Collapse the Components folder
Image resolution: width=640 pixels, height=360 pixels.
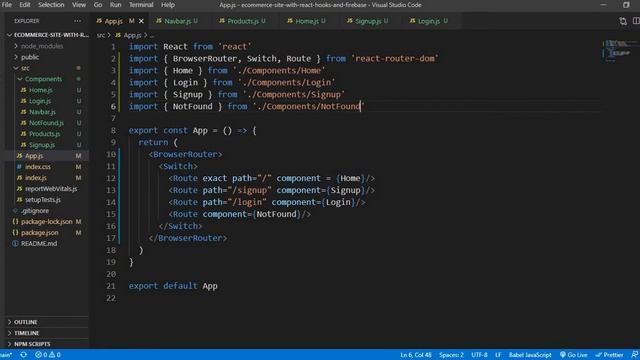coord(43,79)
